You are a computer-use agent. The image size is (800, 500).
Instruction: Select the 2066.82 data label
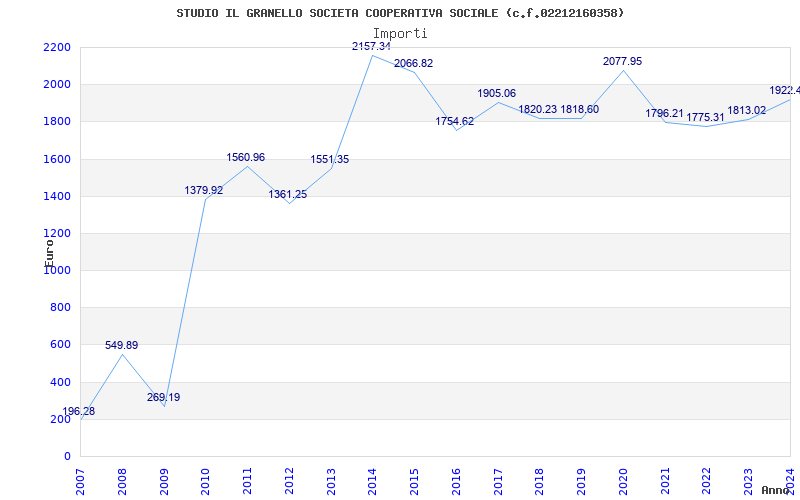tap(413, 63)
